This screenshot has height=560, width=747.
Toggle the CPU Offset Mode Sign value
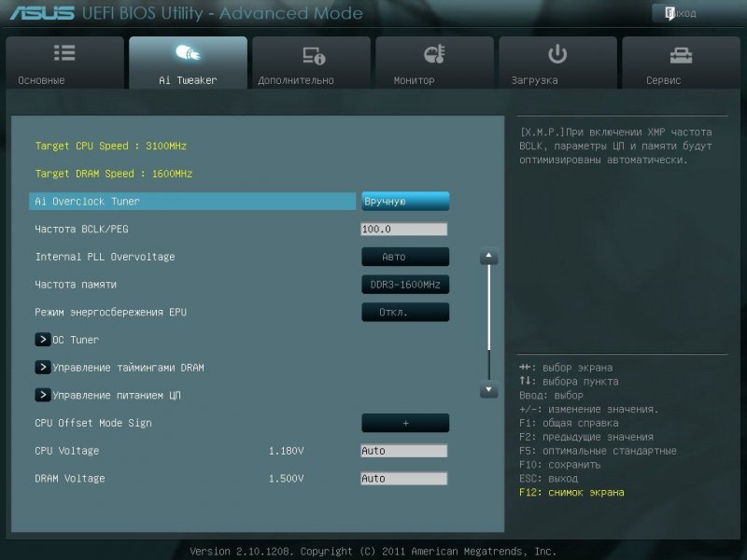pos(405,423)
